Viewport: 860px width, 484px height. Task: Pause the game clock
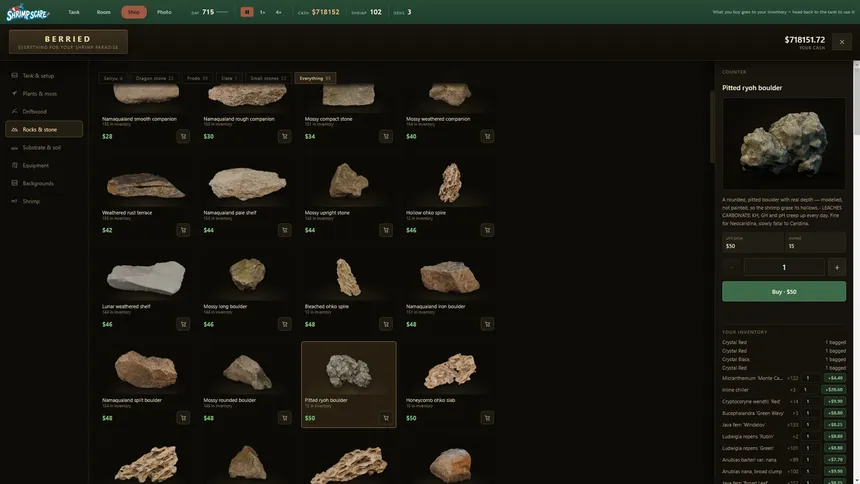coord(247,12)
